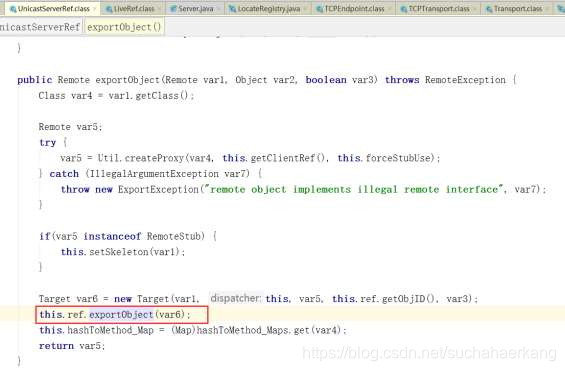The image size is (565, 371).
Task: Click 'Util.createProxy' call
Action: click(x=141, y=158)
